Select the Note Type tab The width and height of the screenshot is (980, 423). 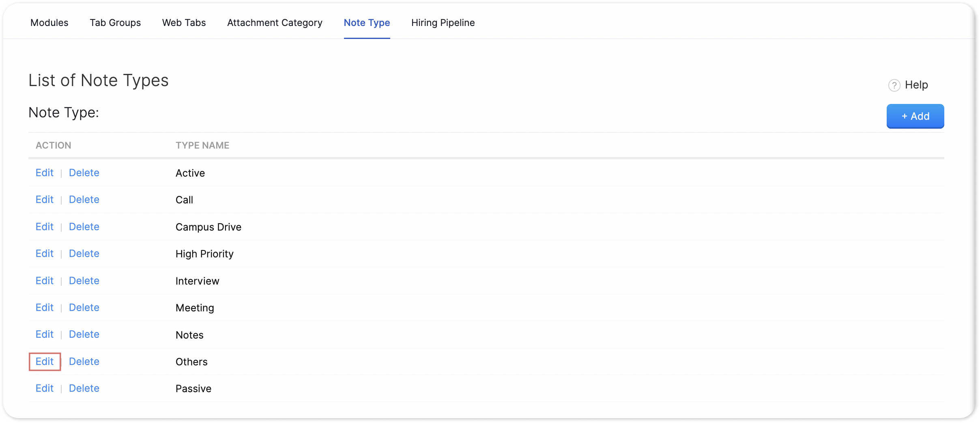coord(367,23)
